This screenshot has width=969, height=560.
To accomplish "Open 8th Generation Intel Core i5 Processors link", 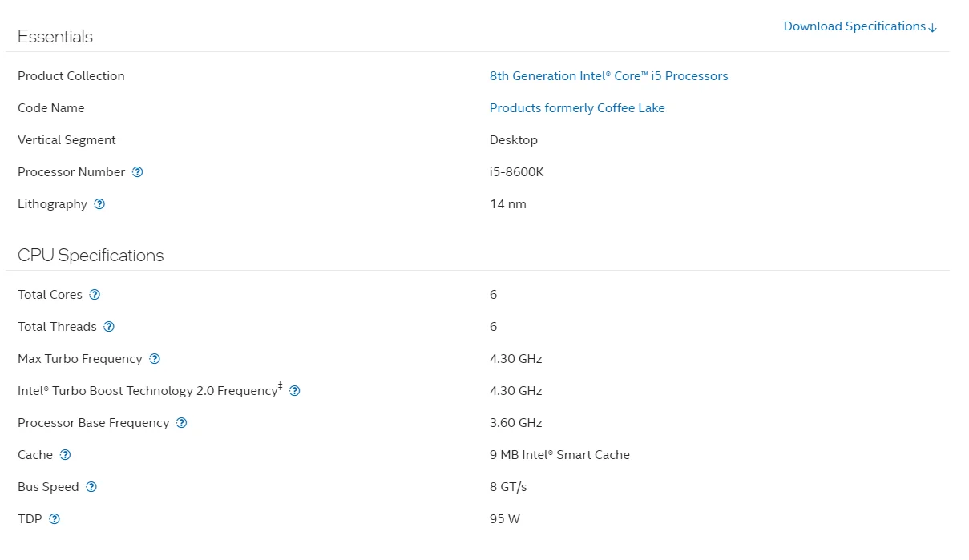I will click(x=609, y=76).
